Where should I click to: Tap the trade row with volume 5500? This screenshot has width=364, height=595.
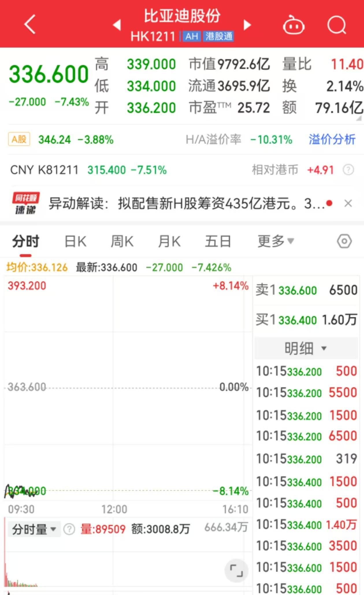(x=307, y=393)
